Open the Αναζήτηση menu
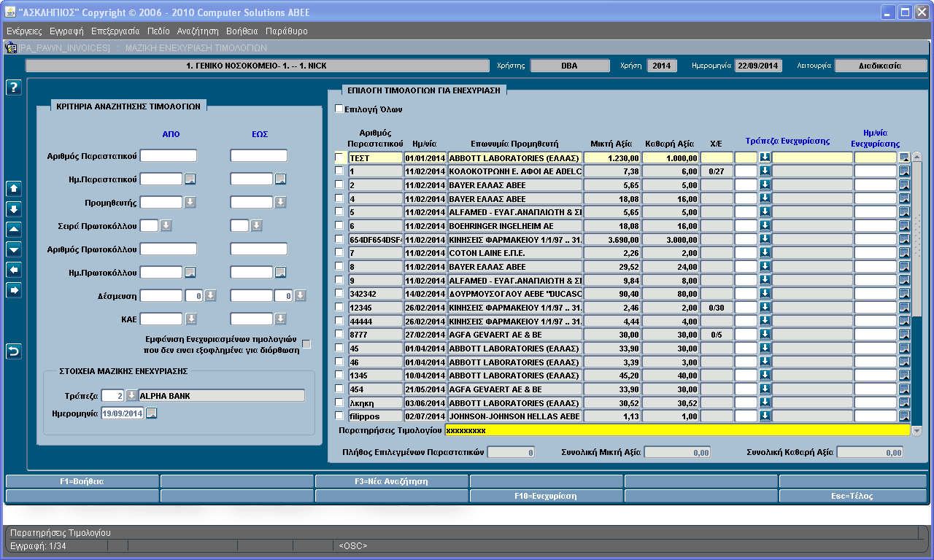 pos(198,31)
